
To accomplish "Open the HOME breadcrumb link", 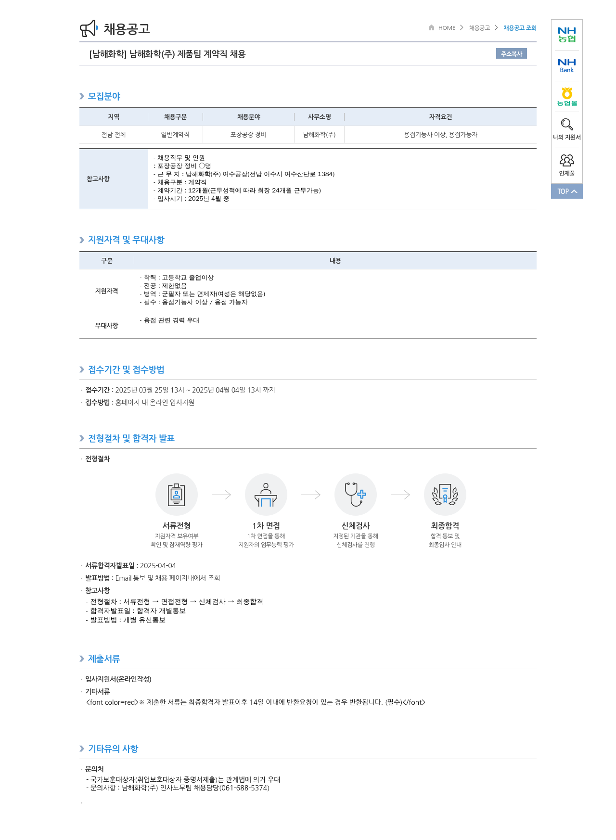I will click(447, 28).
